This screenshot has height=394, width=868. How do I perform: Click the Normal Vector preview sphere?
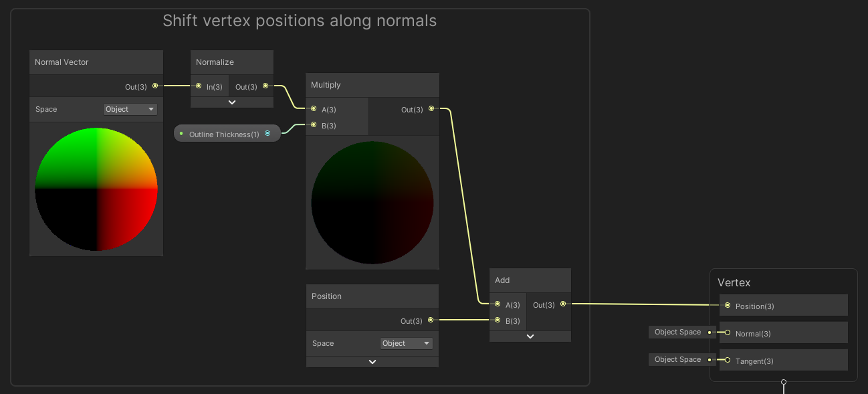click(x=96, y=189)
